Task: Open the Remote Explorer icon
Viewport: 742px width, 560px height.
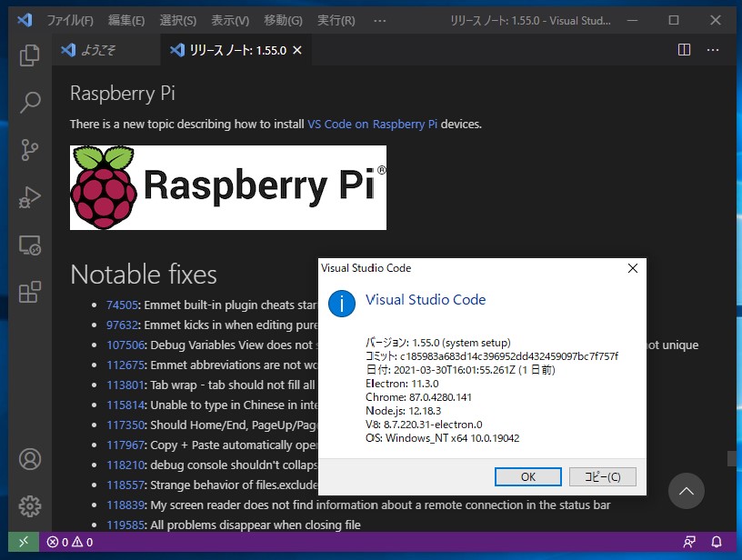Action: 29,245
